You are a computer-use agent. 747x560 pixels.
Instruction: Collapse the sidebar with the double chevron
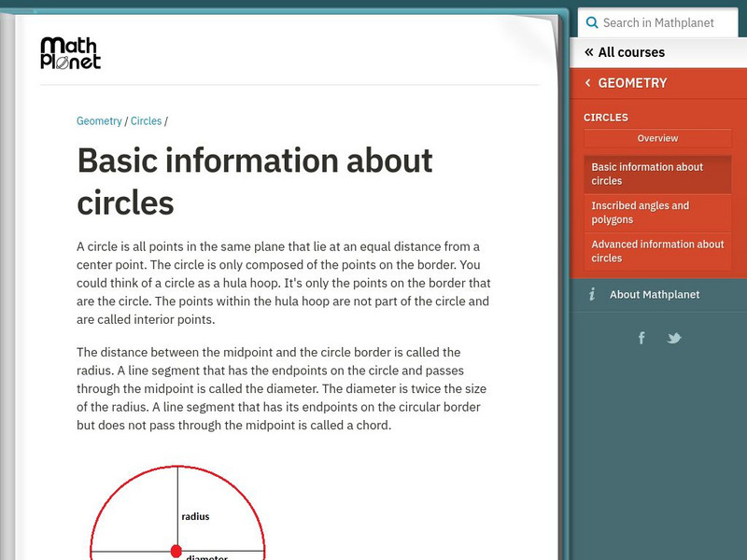coord(587,52)
